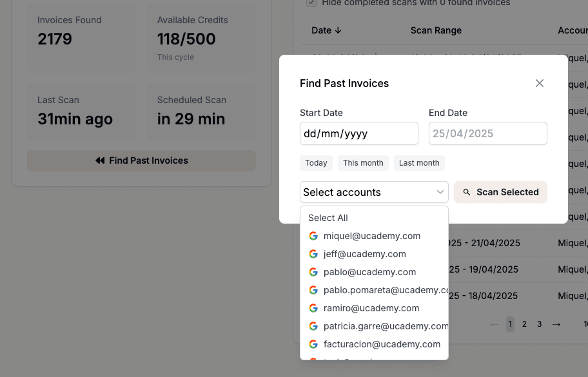
Task: Expand the Select accounts dropdown chevron
Action: click(x=441, y=192)
